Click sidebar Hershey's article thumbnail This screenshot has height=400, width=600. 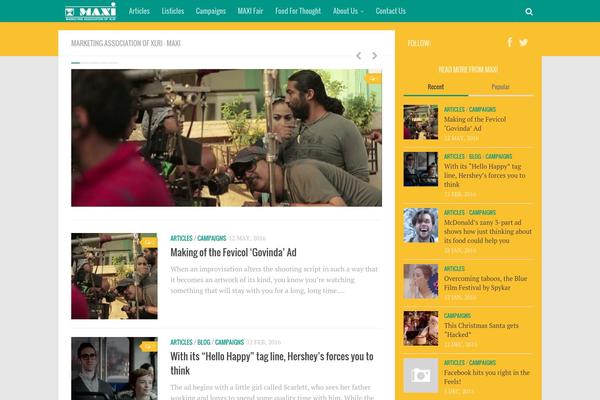pyautogui.click(x=421, y=169)
